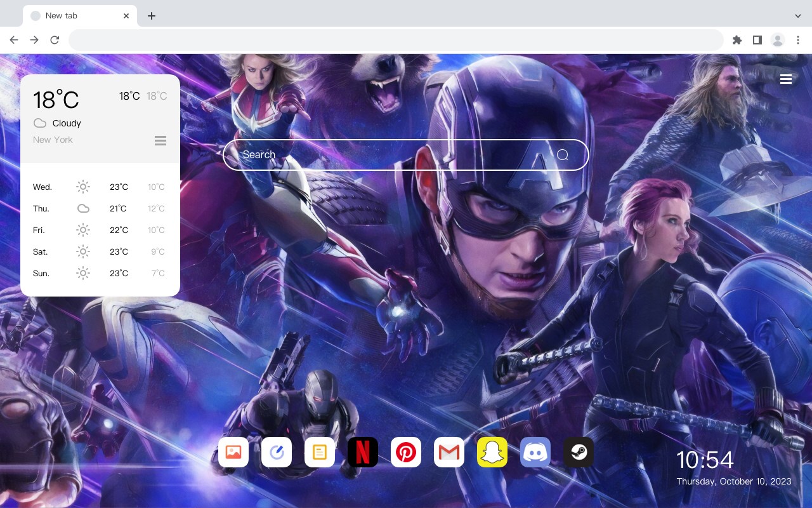Click the current 18°C temperature

click(x=56, y=100)
